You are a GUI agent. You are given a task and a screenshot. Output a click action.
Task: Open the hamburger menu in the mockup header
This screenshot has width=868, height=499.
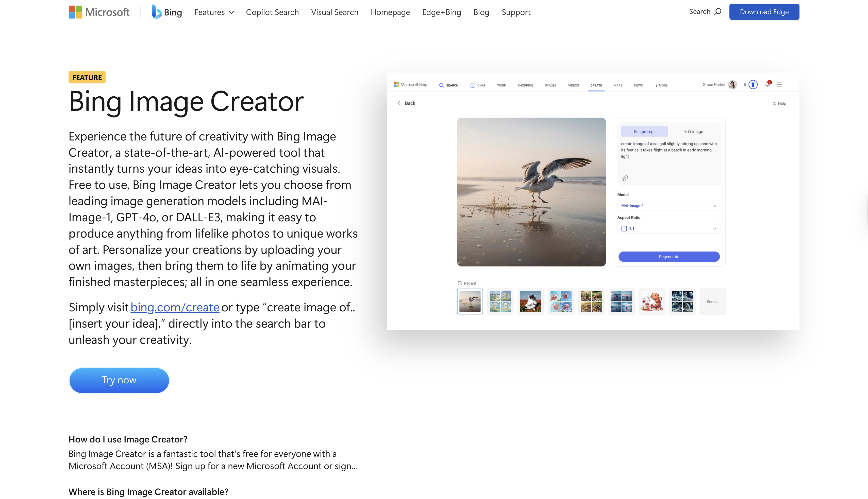point(779,84)
